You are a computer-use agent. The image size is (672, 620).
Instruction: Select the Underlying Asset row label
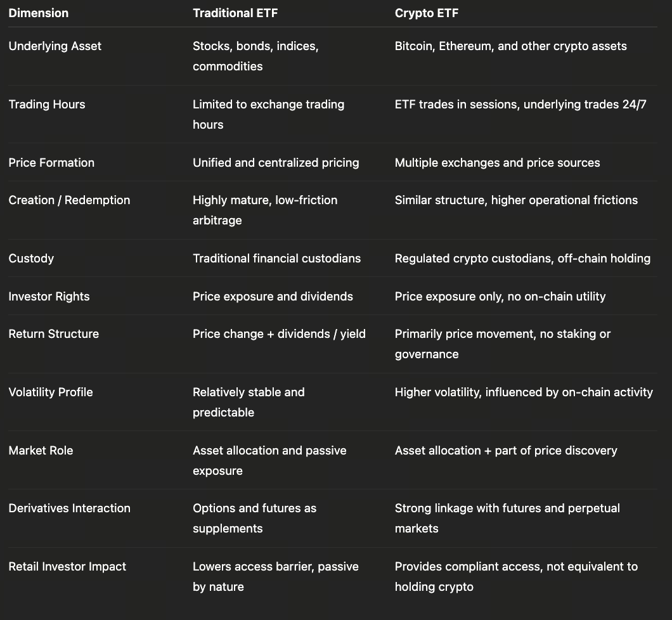[55, 46]
